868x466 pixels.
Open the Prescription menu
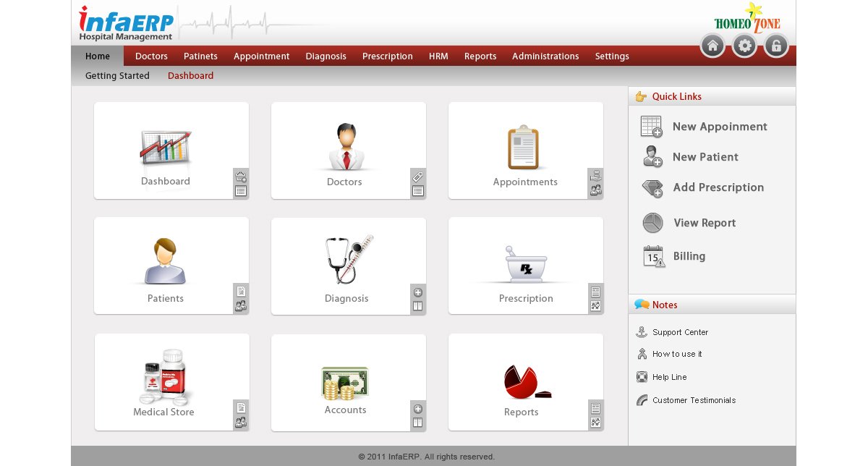coord(387,56)
